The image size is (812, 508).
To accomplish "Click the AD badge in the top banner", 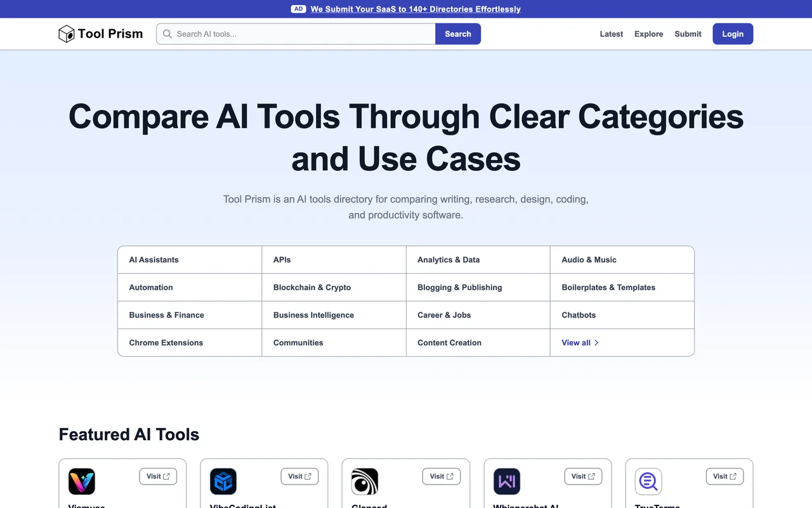I will tap(299, 9).
